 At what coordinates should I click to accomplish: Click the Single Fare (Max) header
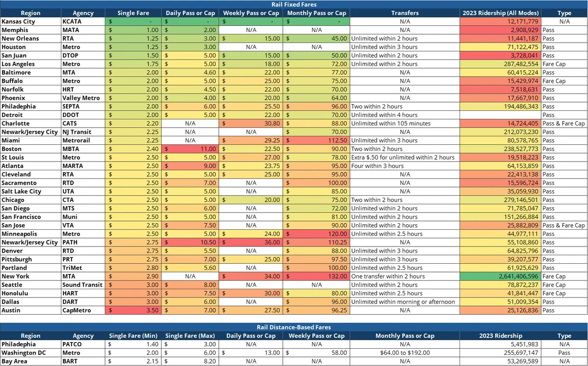(190, 336)
